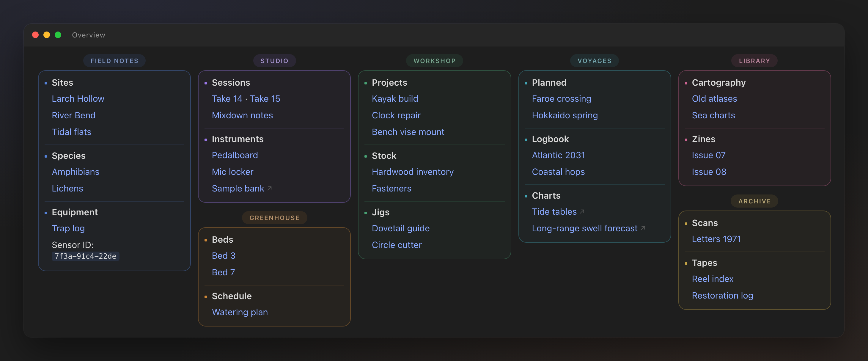Click the Equipment heading
The image size is (868, 361).
[x=75, y=212]
